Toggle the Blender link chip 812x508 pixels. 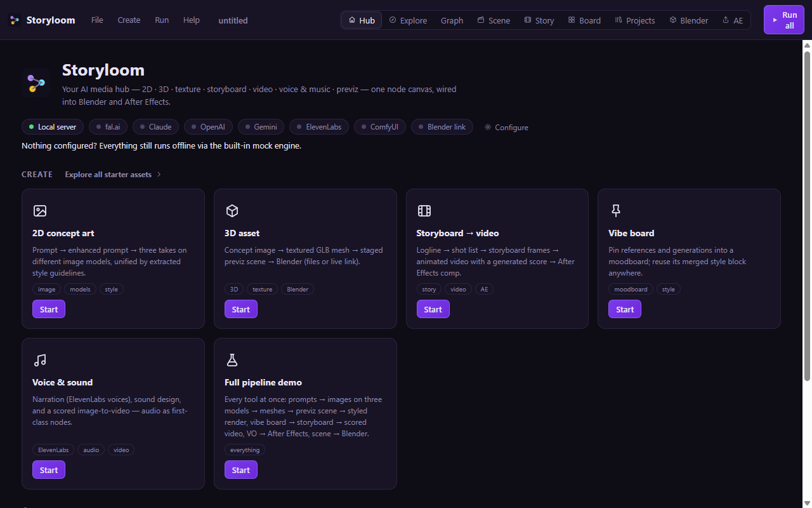442,127
